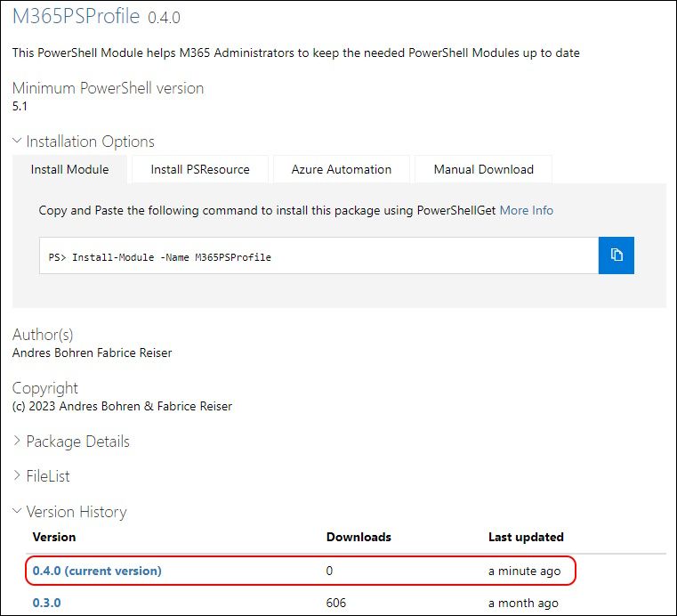Click the Last updated column header
677x616 pixels.
(526, 537)
